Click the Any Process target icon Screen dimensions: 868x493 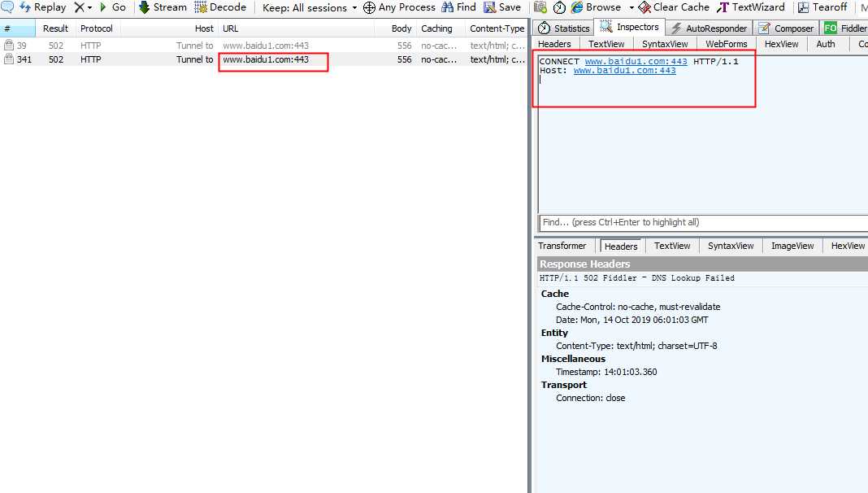coord(369,7)
